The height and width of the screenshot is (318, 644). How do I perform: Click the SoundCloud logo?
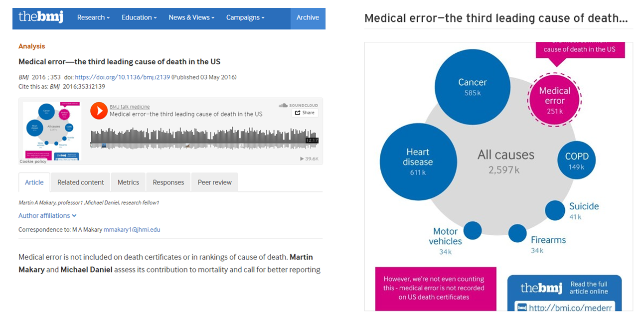click(298, 105)
